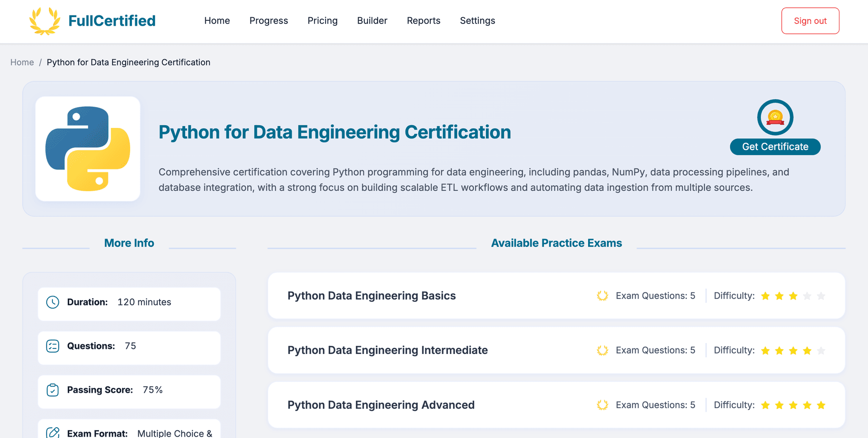Open Python Data Engineering Intermediate exam
868x438 pixels.
[x=387, y=350]
